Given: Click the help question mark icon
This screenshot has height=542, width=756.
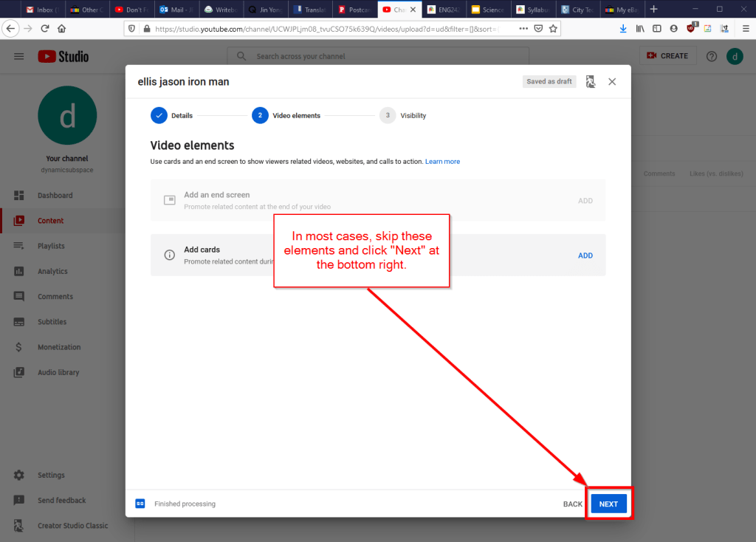Looking at the screenshot, I should point(712,57).
